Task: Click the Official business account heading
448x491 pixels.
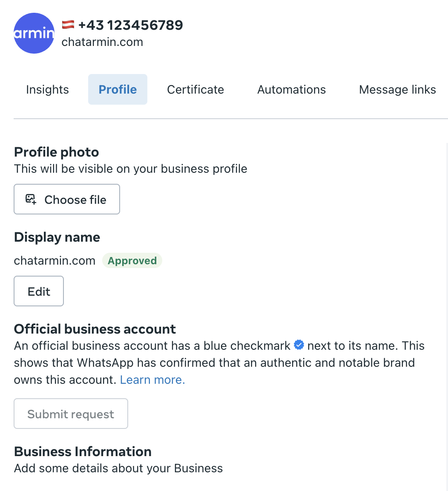Action: tap(95, 329)
